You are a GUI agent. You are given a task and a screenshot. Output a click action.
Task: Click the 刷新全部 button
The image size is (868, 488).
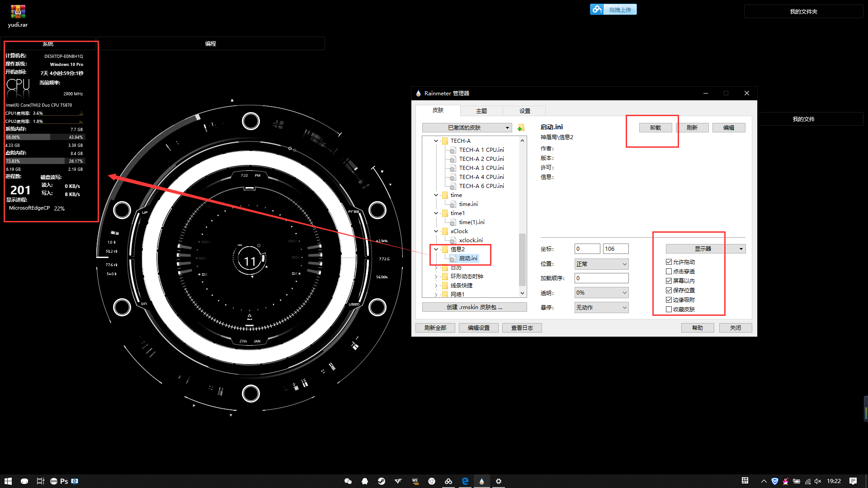coord(435,328)
